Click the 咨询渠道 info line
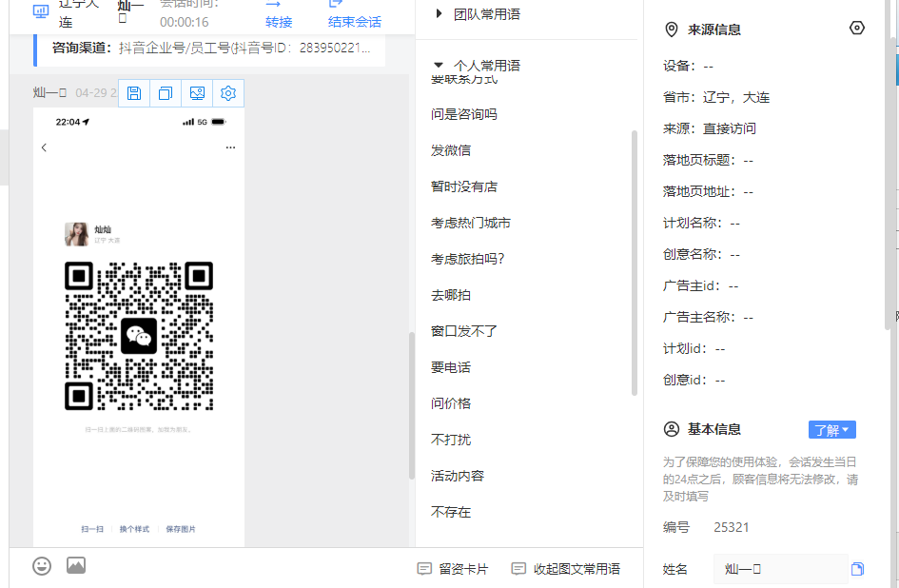Image resolution: width=899 pixels, height=588 pixels. (211, 48)
